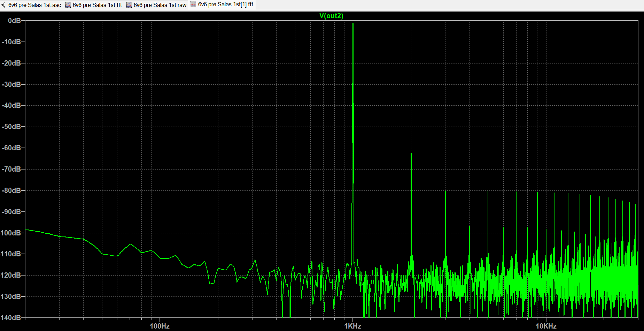
Task: Open the '6v6 pre Salas 1st.fft' tab
Action: click(x=94, y=5)
